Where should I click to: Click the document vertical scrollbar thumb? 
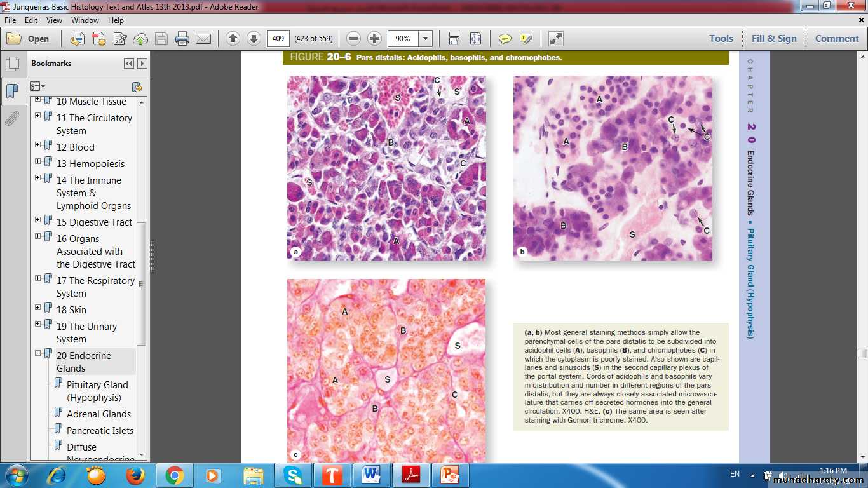point(862,353)
